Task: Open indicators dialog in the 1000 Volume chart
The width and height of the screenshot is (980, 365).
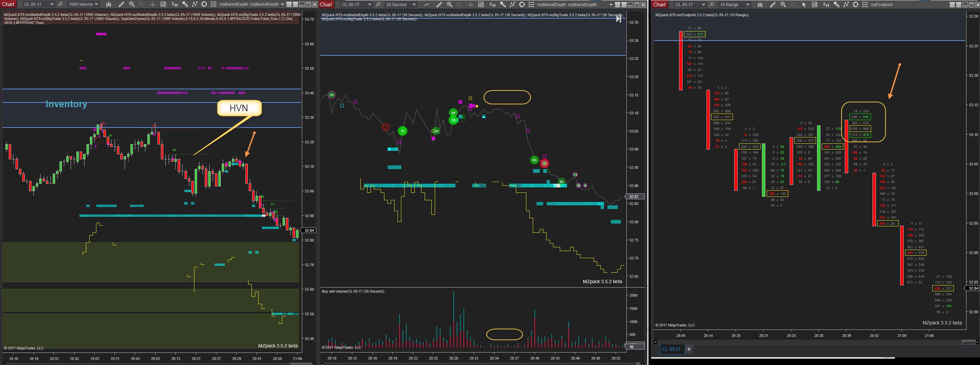Action: click(x=195, y=4)
